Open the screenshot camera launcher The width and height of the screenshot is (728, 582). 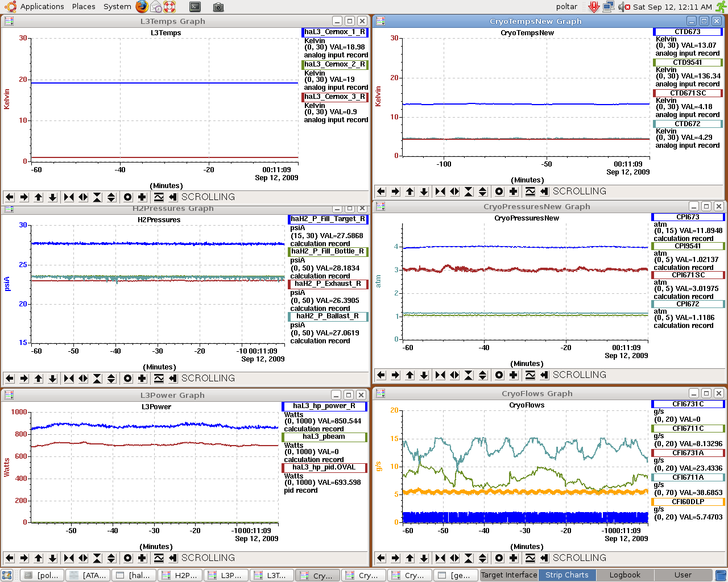coord(218,7)
